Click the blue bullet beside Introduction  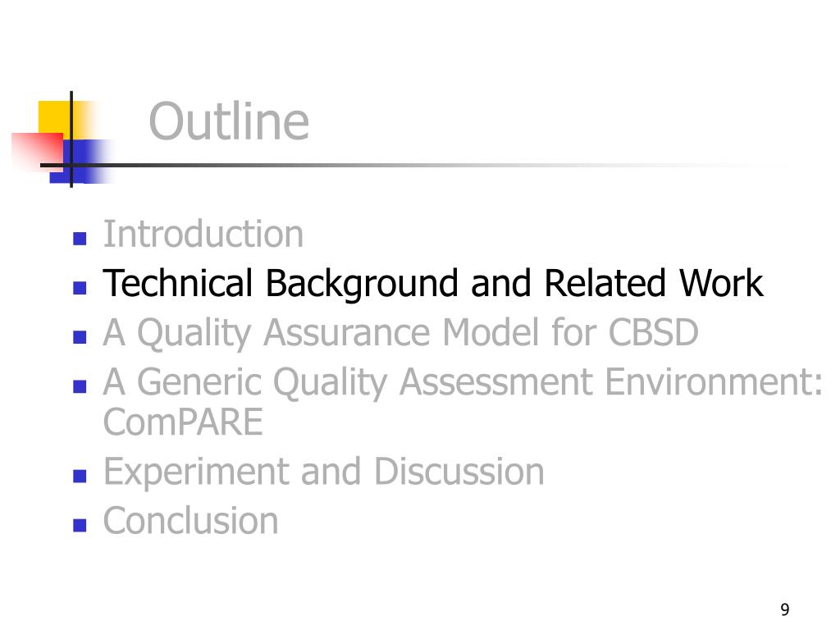pos(80,239)
